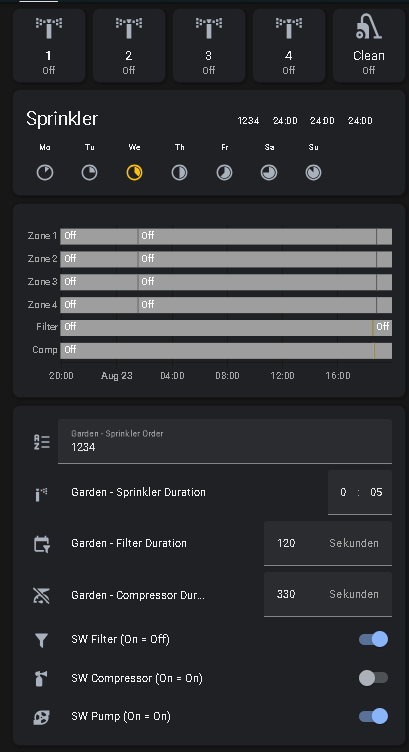The height and width of the screenshot is (752, 409).
Task: Turn on the SW Compressor switch
Action: [374, 678]
